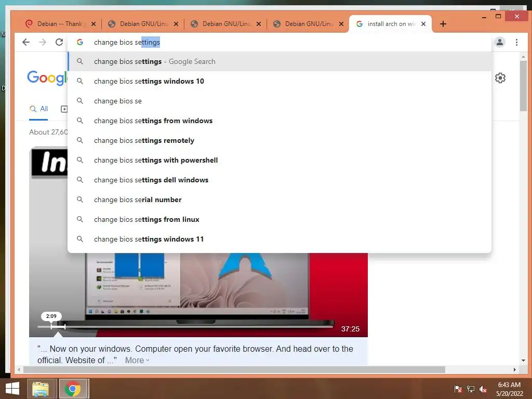Pick 'change bios settings from linux'

pyautogui.click(x=279, y=220)
